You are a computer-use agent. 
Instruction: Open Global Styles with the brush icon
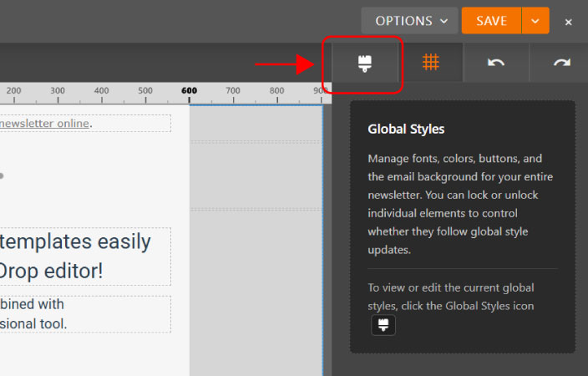[x=364, y=64]
